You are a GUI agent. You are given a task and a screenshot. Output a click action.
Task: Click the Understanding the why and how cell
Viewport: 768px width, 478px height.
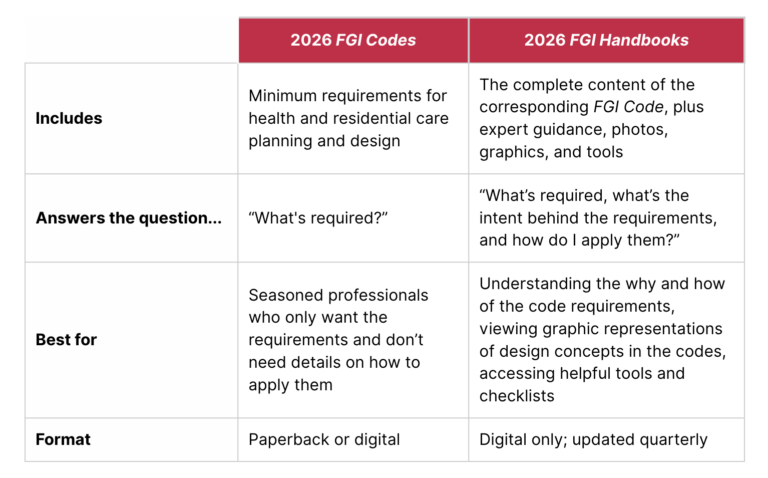pos(606,340)
